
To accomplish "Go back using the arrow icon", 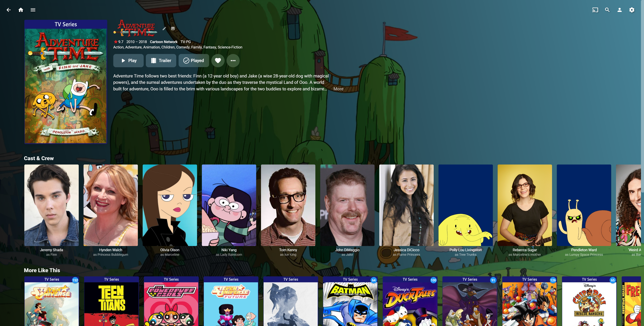I will pyautogui.click(x=9, y=10).
